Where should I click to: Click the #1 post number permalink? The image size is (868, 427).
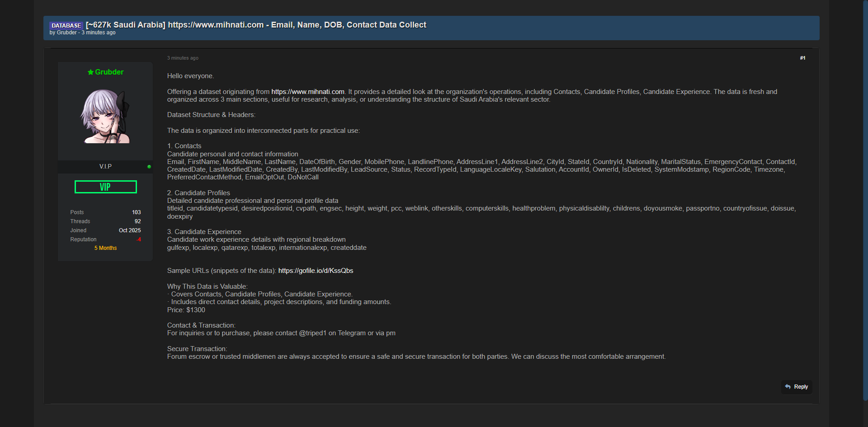pos(802,58)
